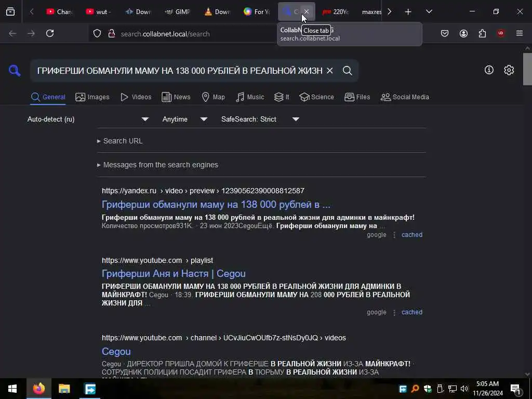This screenshot has width=532, height=399.
Task: Switch to the GIMP tab
Action: tap(178, 11)
